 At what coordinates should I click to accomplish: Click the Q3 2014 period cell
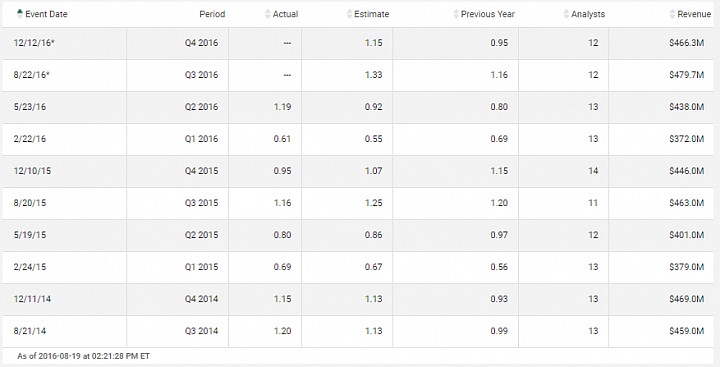coord(178,331)
